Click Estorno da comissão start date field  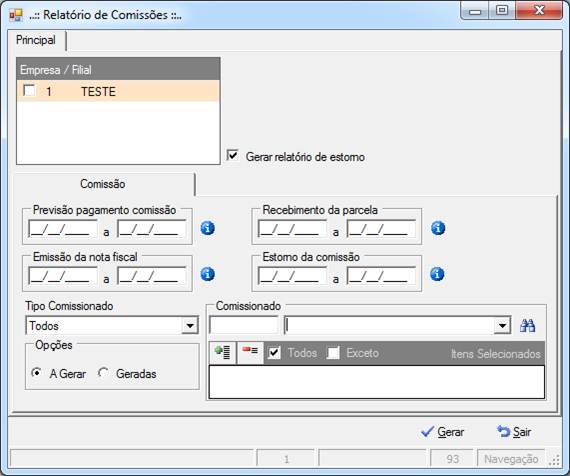tap(292, 276)
